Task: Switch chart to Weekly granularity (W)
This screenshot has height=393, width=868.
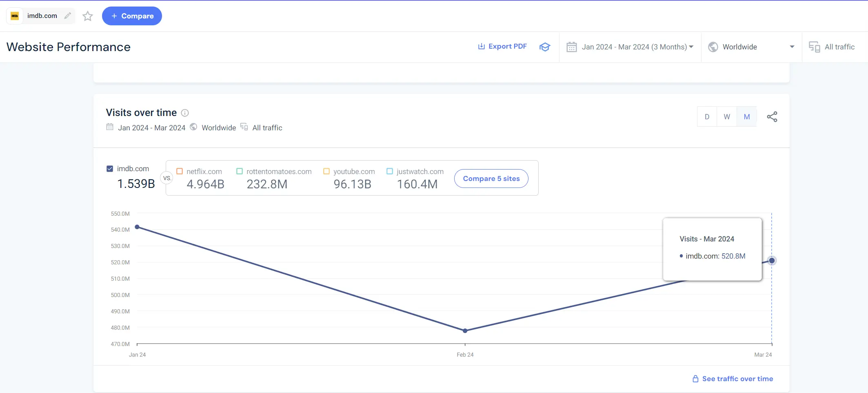Action: (727, 117)
